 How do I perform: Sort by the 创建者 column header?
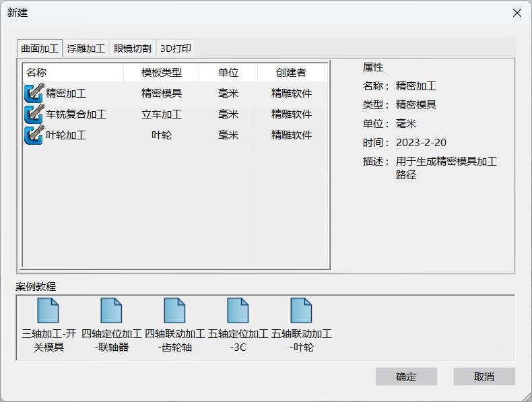(x=291, y=72)
